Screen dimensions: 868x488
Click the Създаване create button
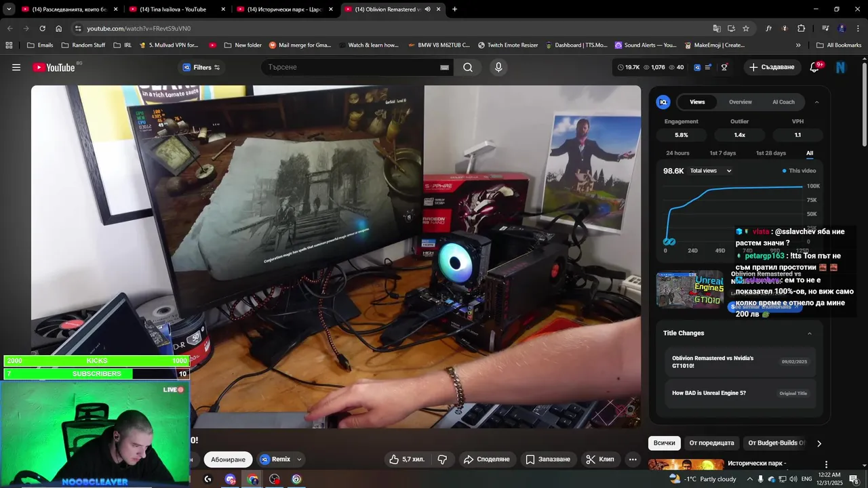point(772,67)
